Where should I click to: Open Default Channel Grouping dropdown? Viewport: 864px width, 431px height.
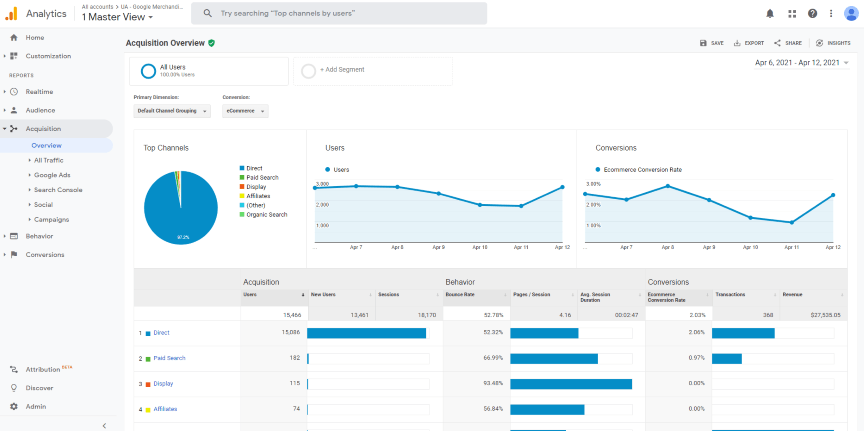click(x=172, y=111)
